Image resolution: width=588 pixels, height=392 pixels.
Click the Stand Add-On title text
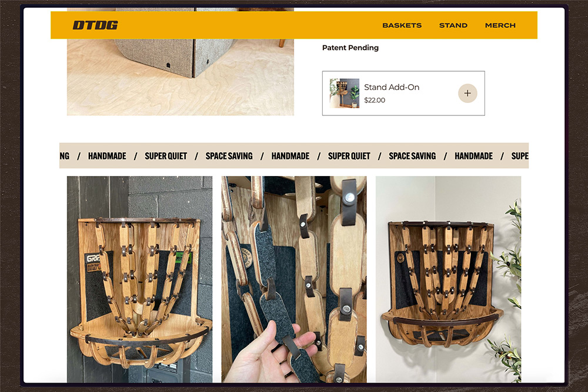point(392,87)
